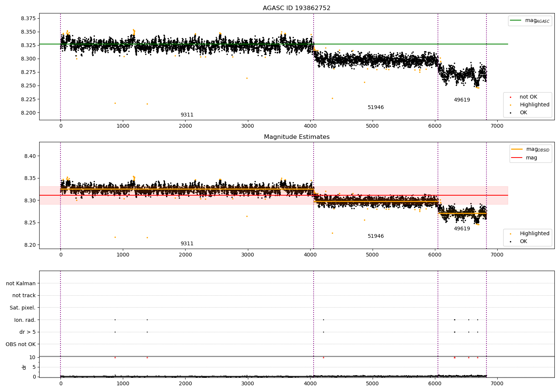Click the 8.35 tick in middle plot
Image resolution: width=560 pixels, height=392 pixels.
(30, 178)
